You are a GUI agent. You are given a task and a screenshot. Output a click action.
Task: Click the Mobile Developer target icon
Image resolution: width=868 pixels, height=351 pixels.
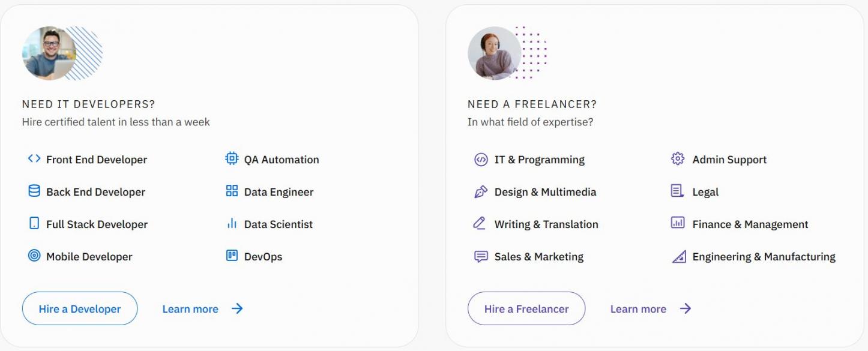[34, 256]
